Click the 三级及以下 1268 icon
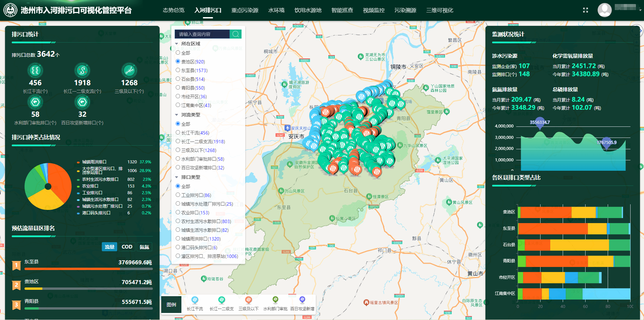The height and width of the screenshot is (320, 644). pos(129,70)
